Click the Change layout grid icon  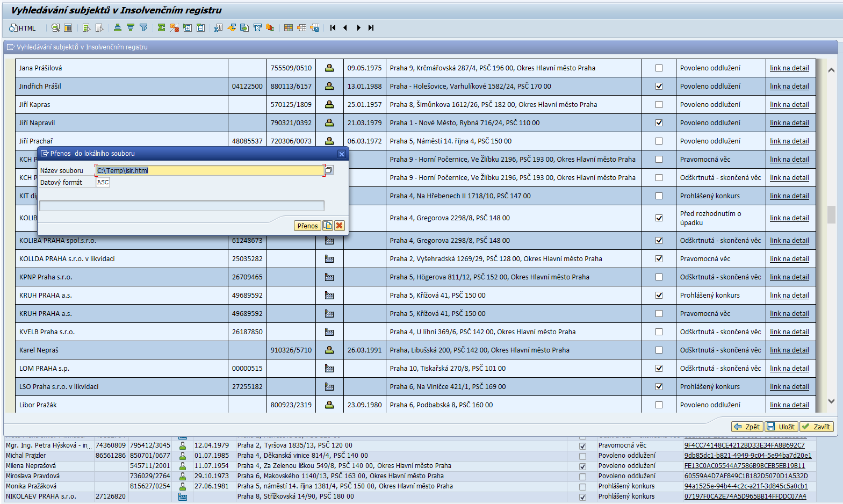[x=289, y=28]
